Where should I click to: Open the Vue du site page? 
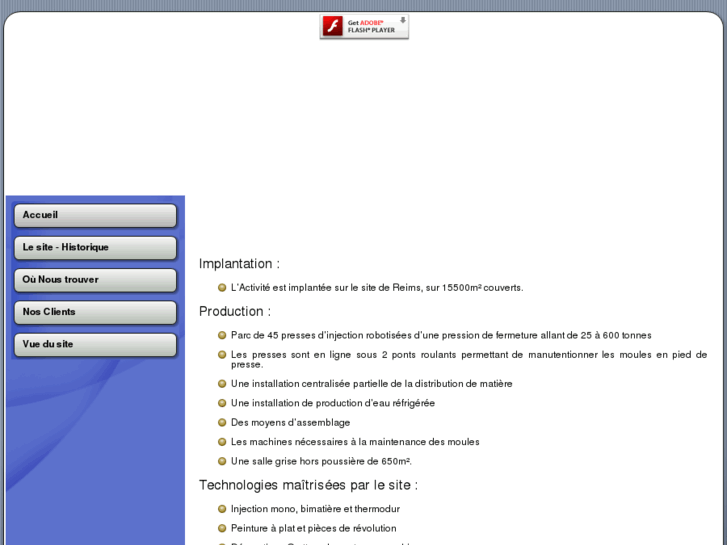95,345
